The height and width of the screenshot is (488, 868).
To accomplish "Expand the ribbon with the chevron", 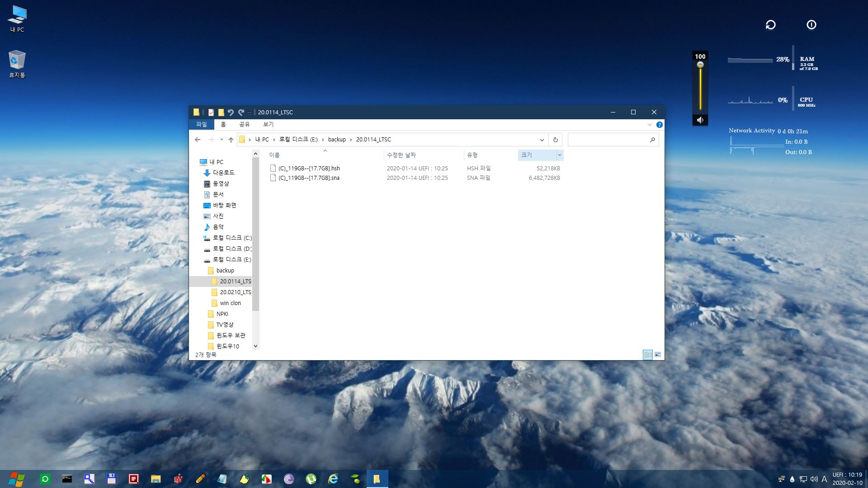I will [650, 125].
